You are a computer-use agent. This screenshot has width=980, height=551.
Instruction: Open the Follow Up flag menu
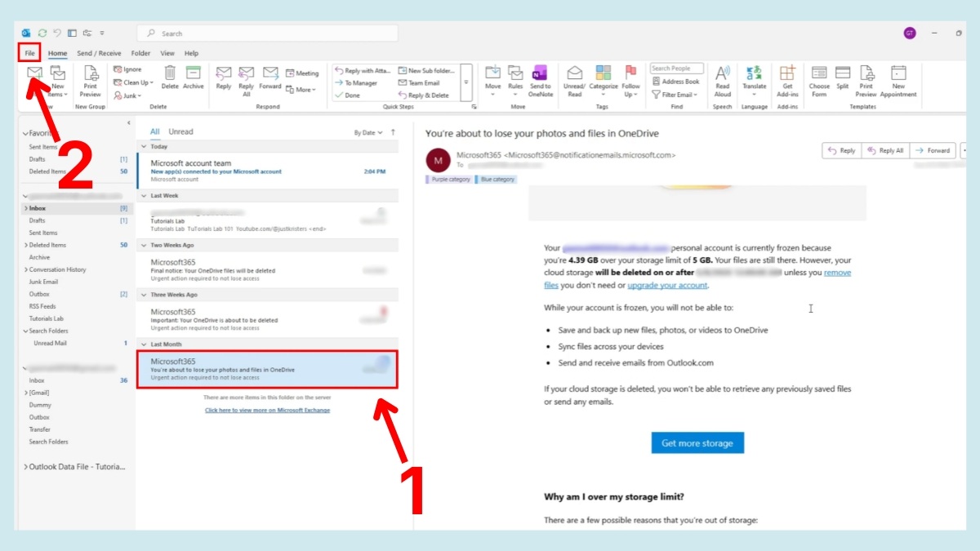[x=630, y=80]
